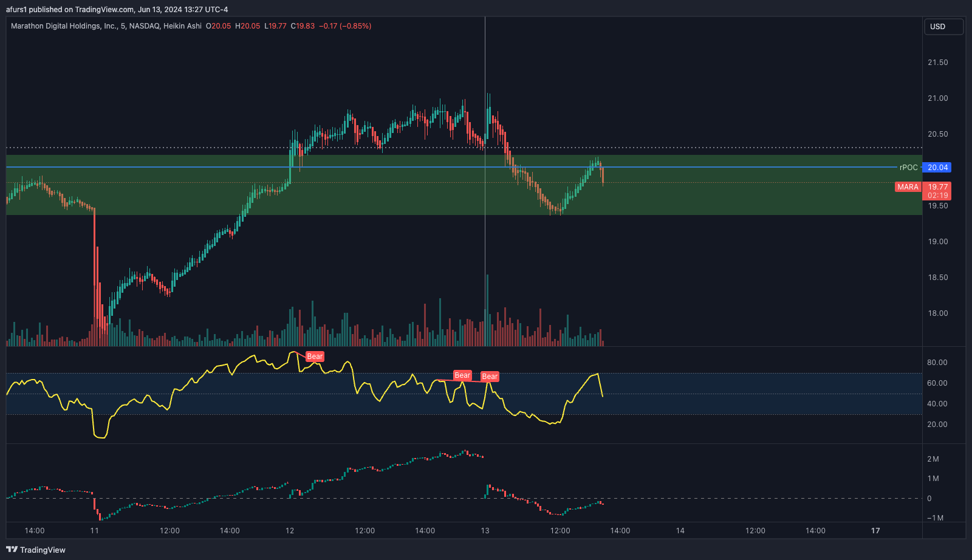Click date 12 on the time axis

290,531
